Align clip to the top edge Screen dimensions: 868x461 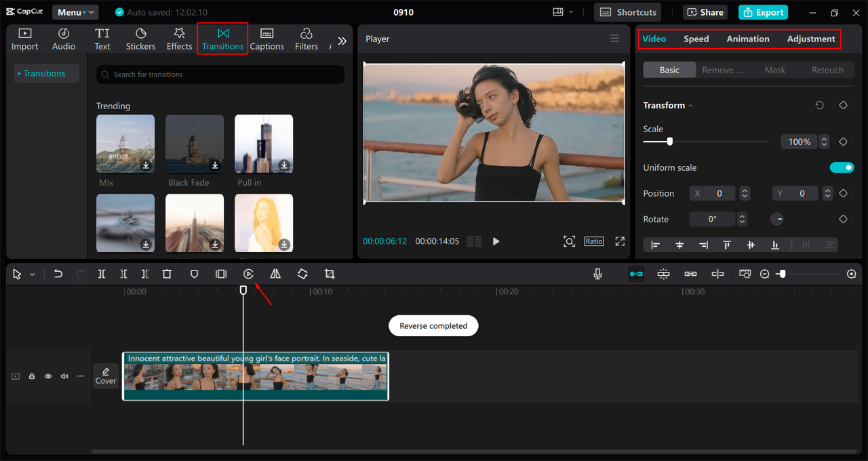click(727, 245)
